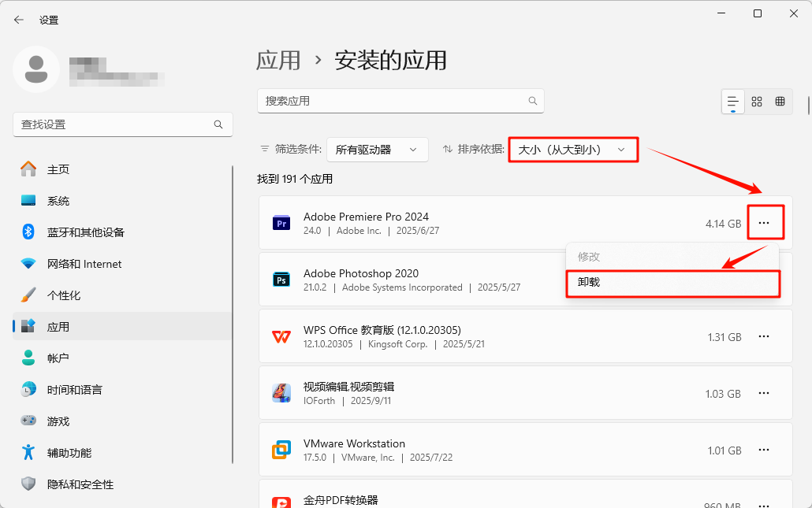Switch to table view layout icon

[780, 102]
